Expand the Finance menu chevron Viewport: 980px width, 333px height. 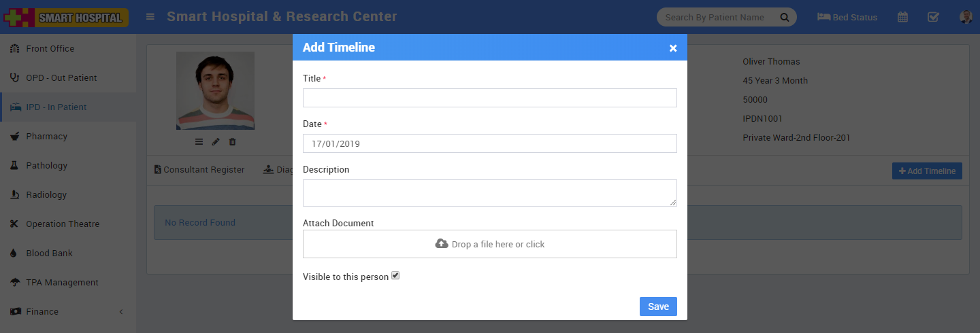(x=121, y=312)
